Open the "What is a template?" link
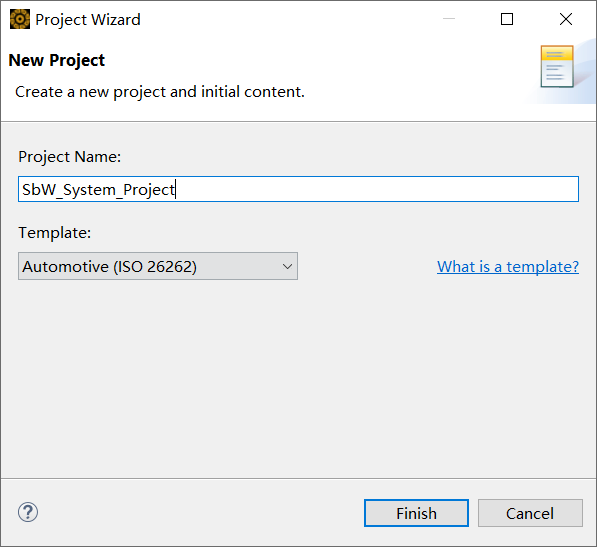This screenshot has height=547, width=597. (x=508, y=266)
